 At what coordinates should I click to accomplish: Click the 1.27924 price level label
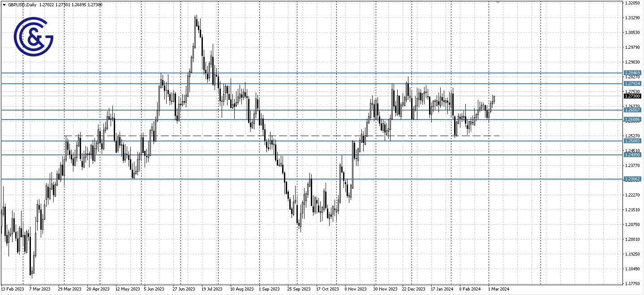click(632, 83)
